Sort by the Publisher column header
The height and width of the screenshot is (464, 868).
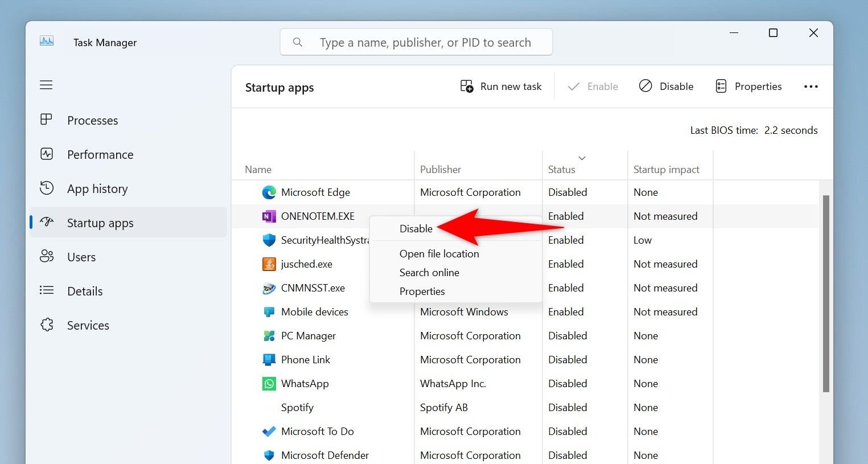click(441, 170)
